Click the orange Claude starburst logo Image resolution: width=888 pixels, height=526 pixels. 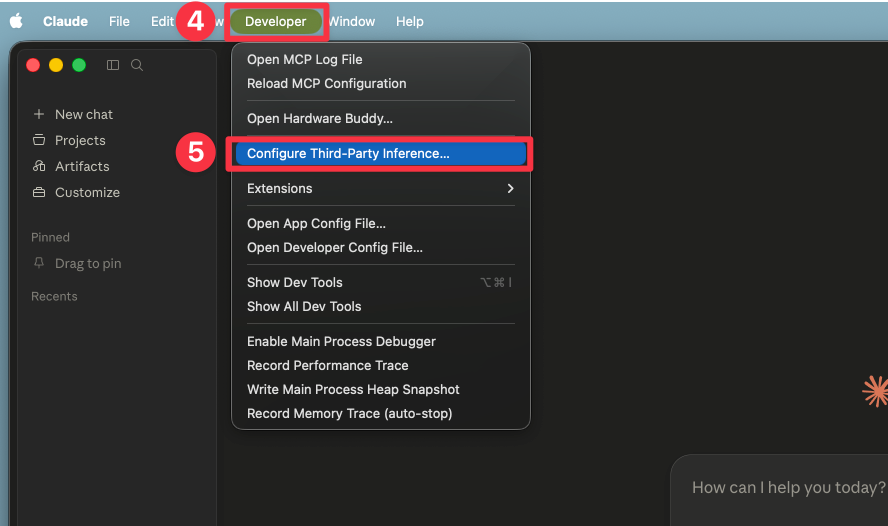pyautogui.click(x=875, y=391)
